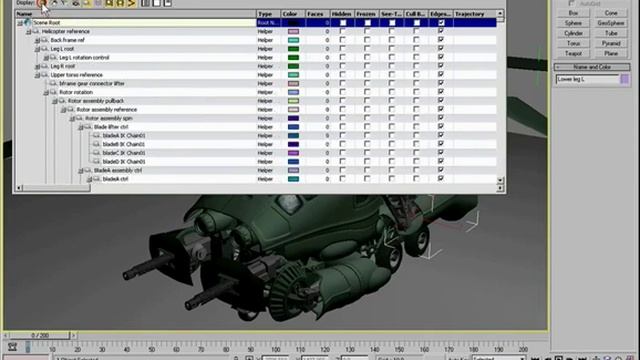Create a Box primitive
640x360 pixels.
coord(573,13)
